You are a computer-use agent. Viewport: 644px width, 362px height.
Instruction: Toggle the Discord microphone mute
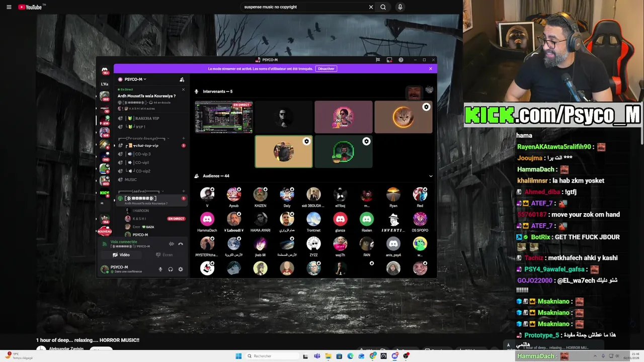click(x=160, y=269)
